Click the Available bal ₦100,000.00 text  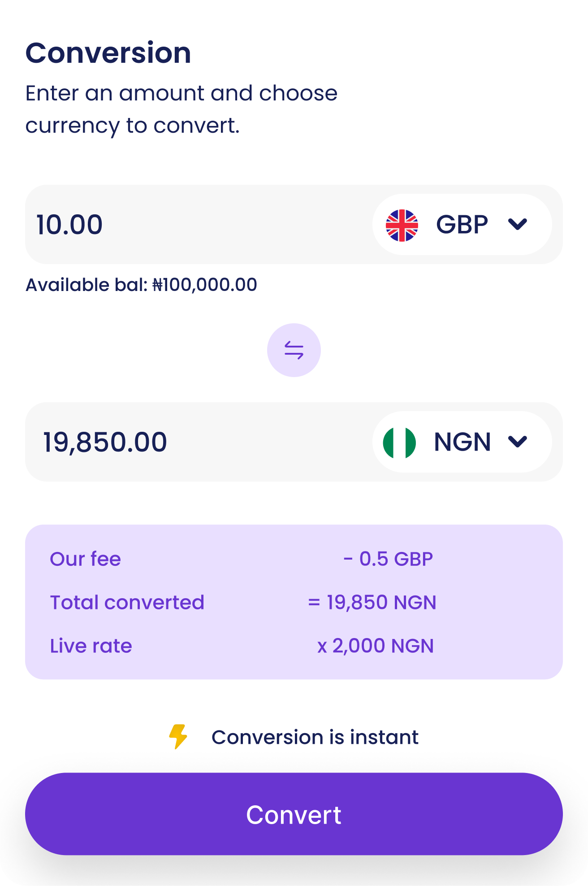click(x=141, y=285)
